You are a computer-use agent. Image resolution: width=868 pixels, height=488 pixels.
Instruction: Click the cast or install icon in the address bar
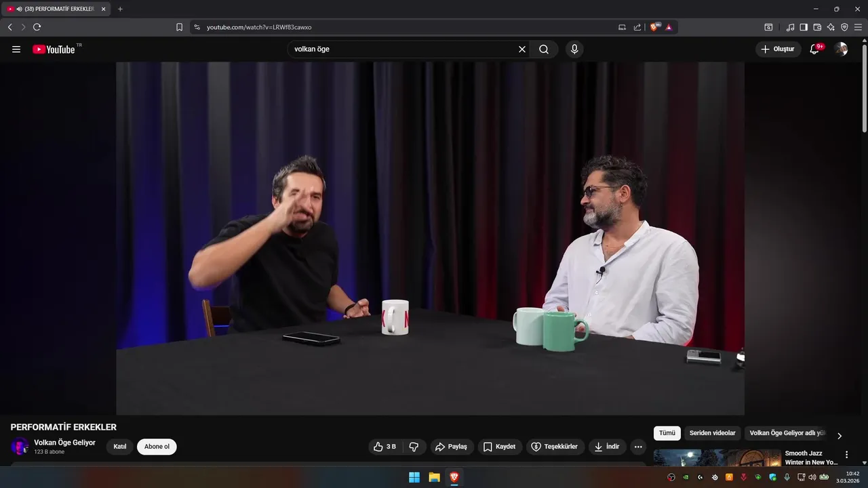tap(622, 27)
